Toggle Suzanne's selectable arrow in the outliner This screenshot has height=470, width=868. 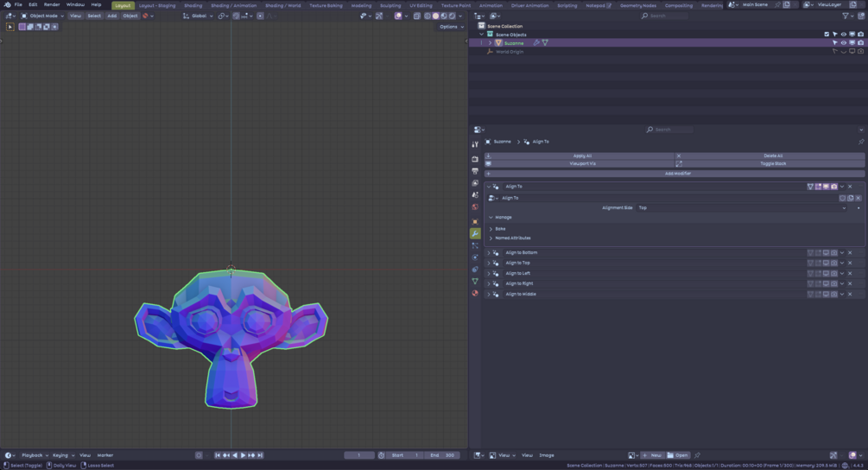tap(835, 42)
